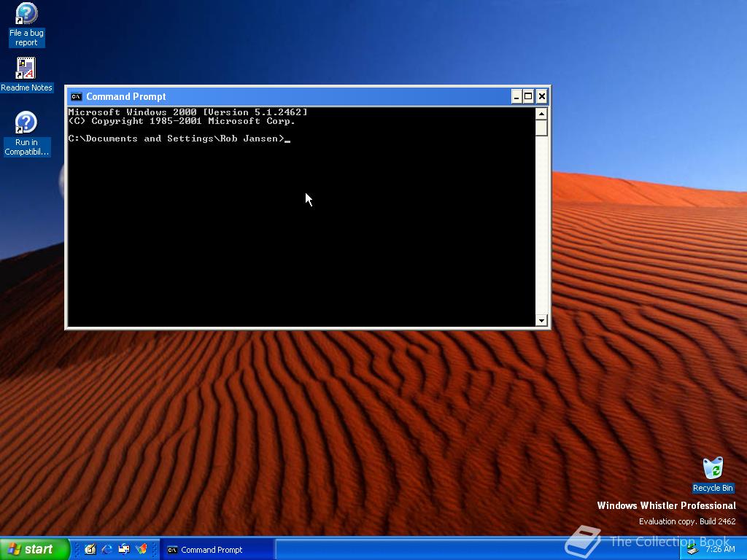The height and width of the screenshot is (560, 747).
Task: Click the Command Prompt window title text
Action: coord(125,97)
